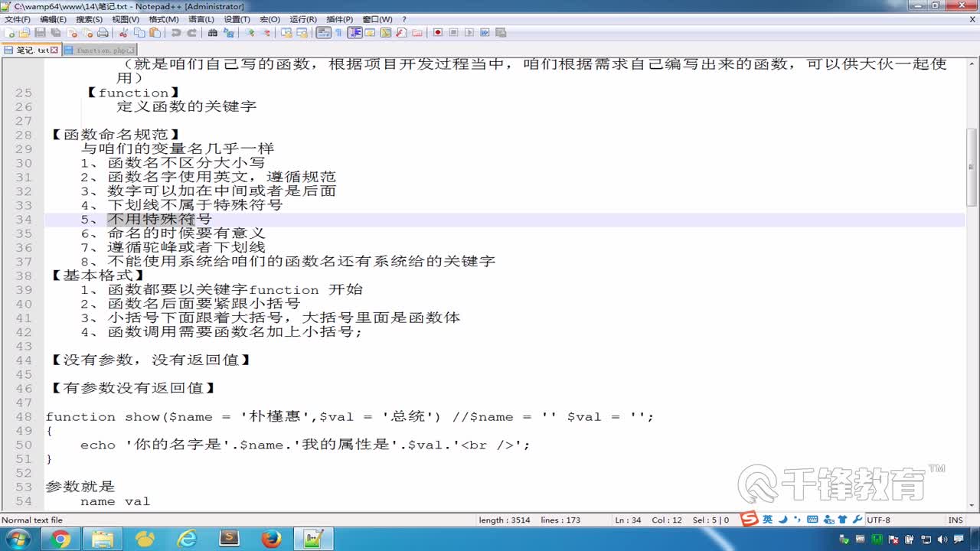Viewport: 980px width, 551px height.
Task: Switch to the function.php tab
Action: coord(98,49)
